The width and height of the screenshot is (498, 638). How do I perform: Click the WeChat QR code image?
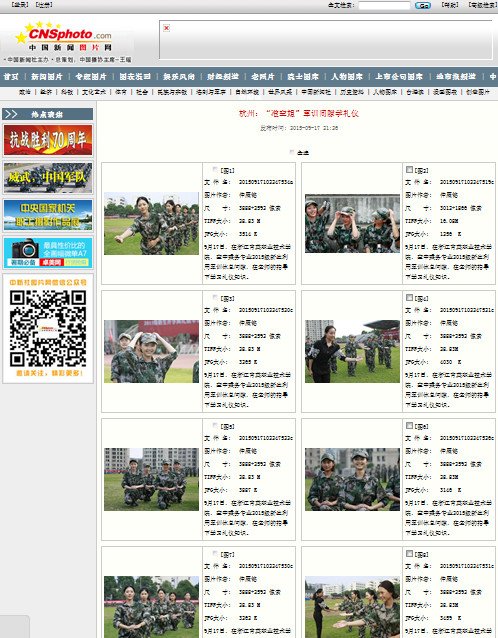point(48,329)
